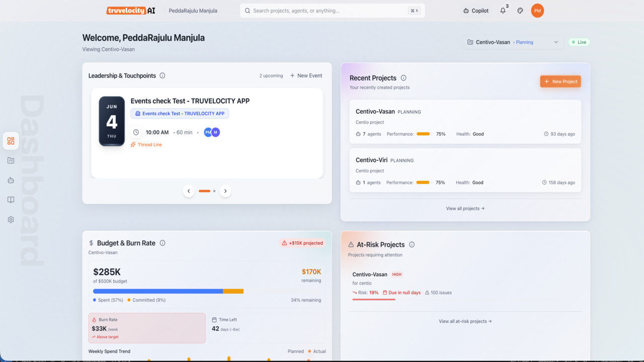
Task: Open the theme palette icon
Action: [x=520, y=11]
